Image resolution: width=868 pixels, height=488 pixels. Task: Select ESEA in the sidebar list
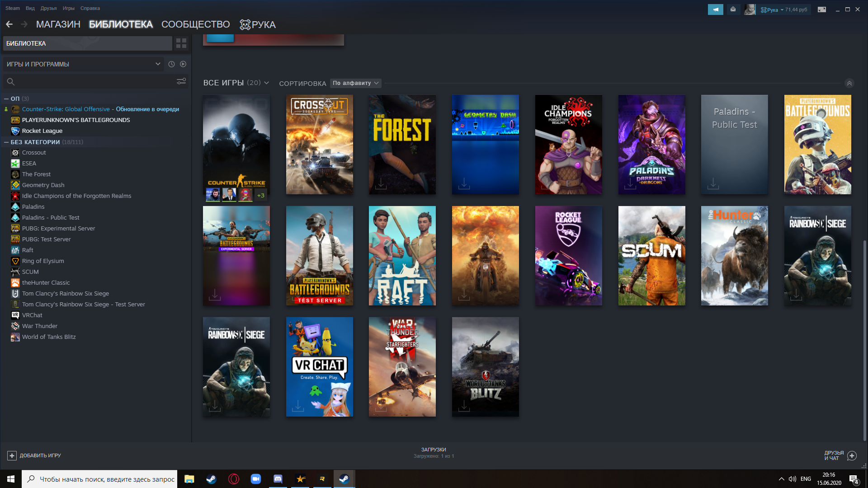29,163
